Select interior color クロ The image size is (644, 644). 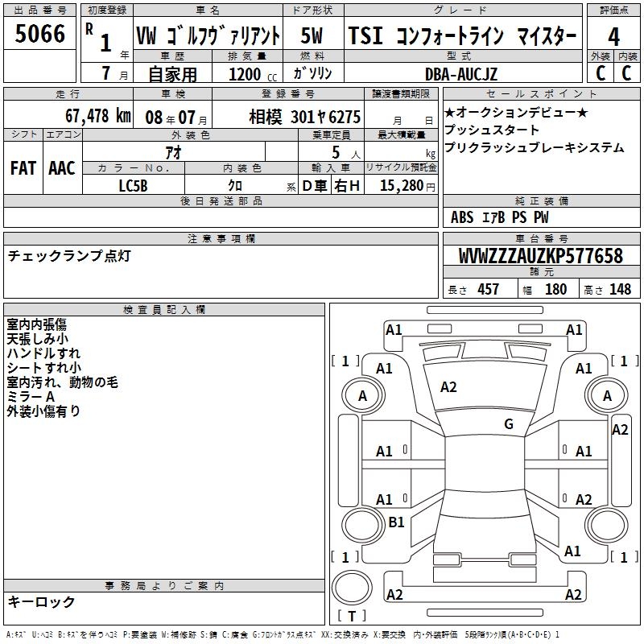(x=235, y=186)
